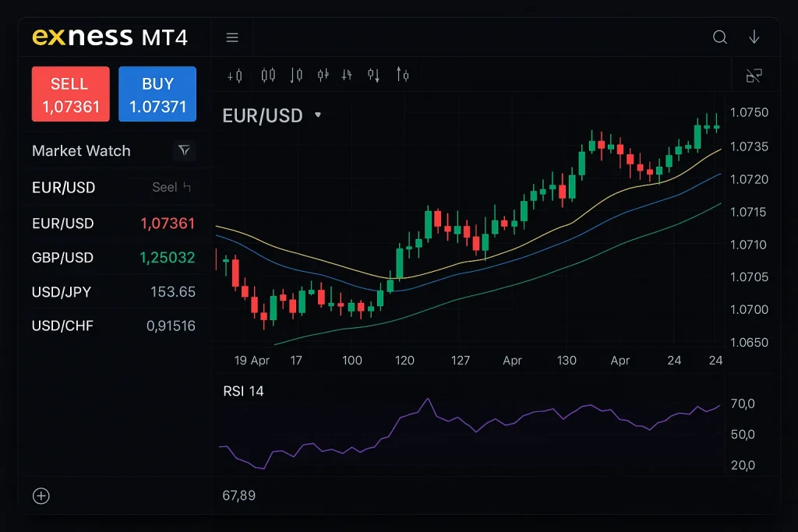
Task: Select the candle with side arrow toolbar icon
Action: click(323, 75)
